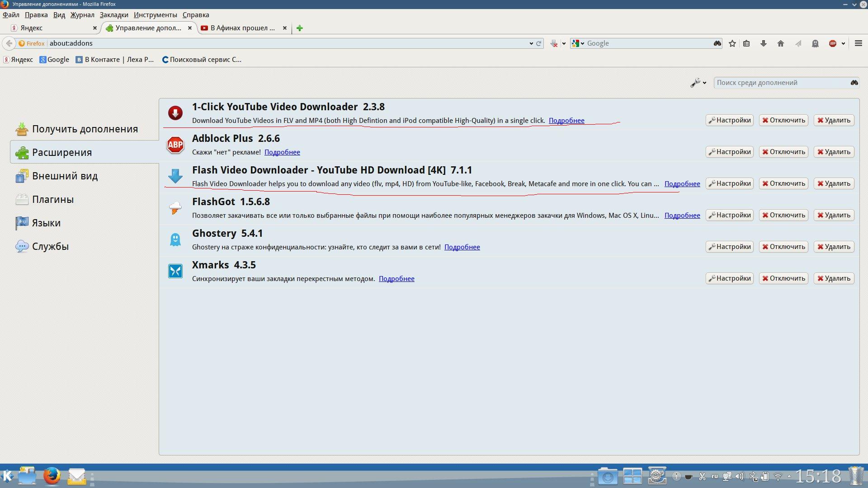
Task: Reload page icon in address bar
Action: [x=538, y=43]
